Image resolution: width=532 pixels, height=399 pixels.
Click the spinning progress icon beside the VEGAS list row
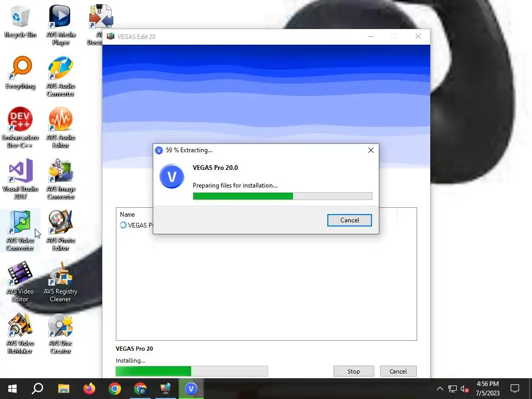point(123,225)
